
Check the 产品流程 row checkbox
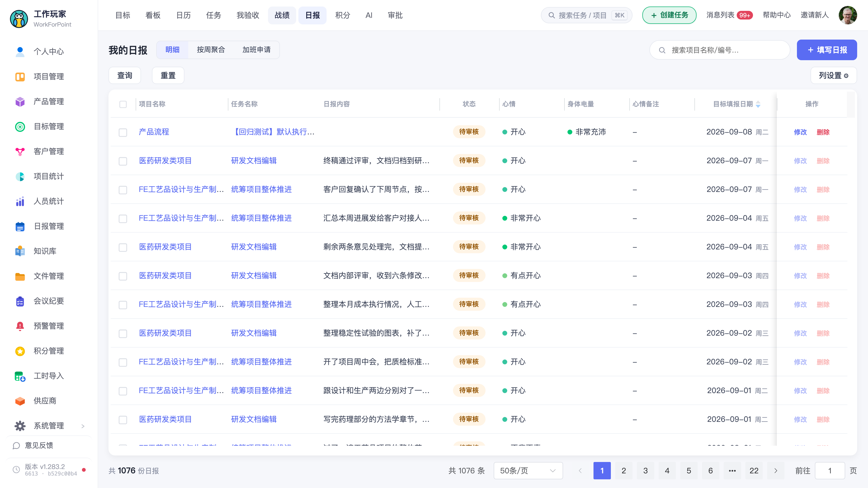(123, 132)
